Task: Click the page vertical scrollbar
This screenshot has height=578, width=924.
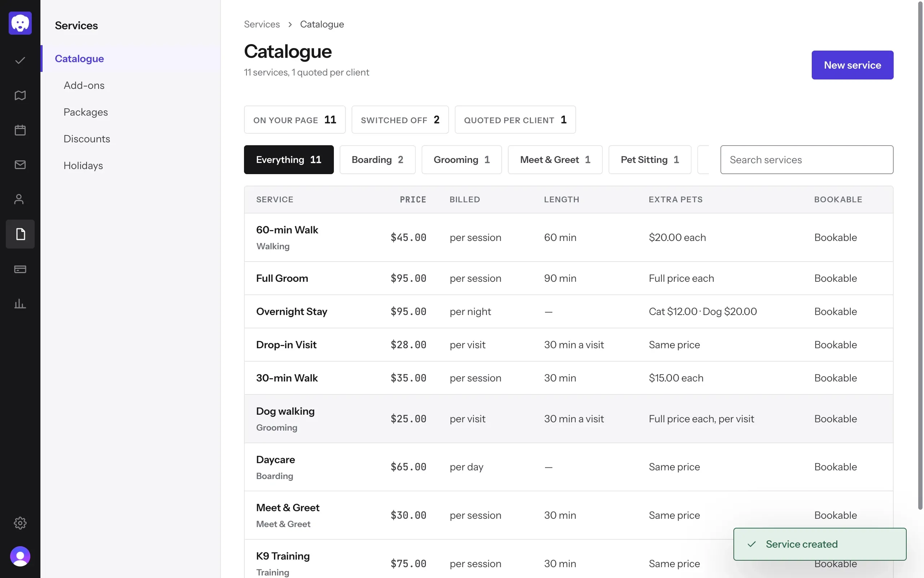Action: (920, 256)
